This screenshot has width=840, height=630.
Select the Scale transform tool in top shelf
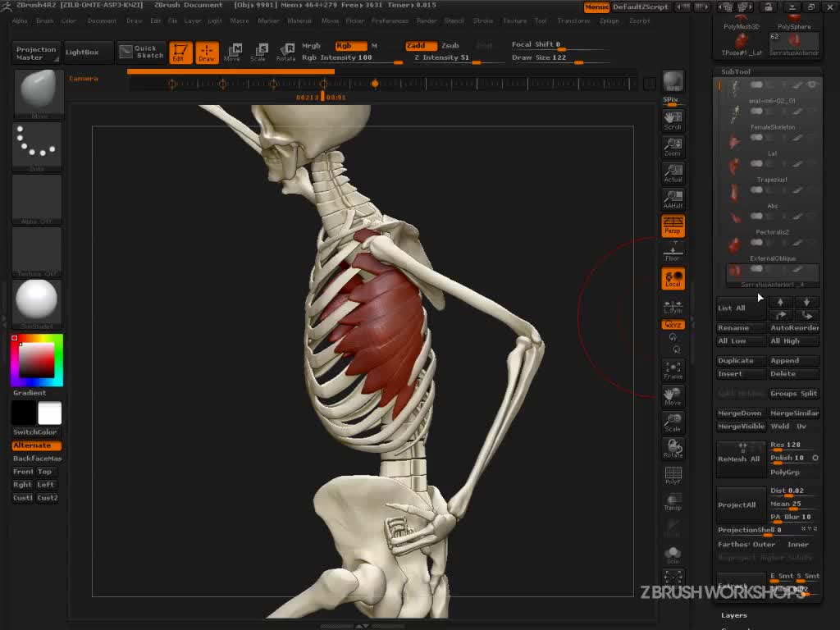pyautogui.click(x=258, y=52)
